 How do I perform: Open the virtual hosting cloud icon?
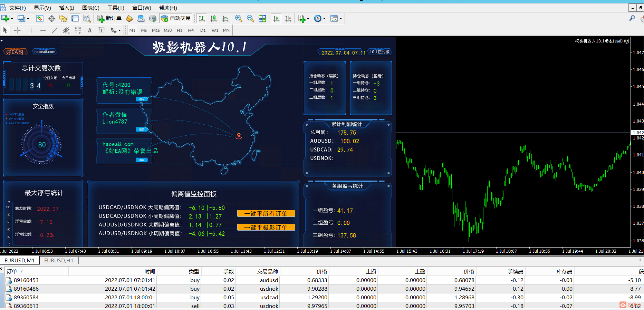(141, 19)
